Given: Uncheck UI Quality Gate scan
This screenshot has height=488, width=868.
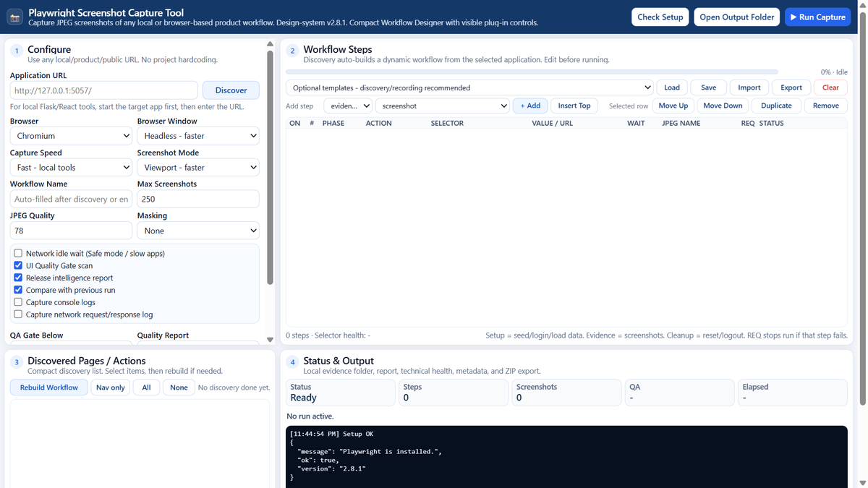Looking at the screenshot, I should [18, 265].
